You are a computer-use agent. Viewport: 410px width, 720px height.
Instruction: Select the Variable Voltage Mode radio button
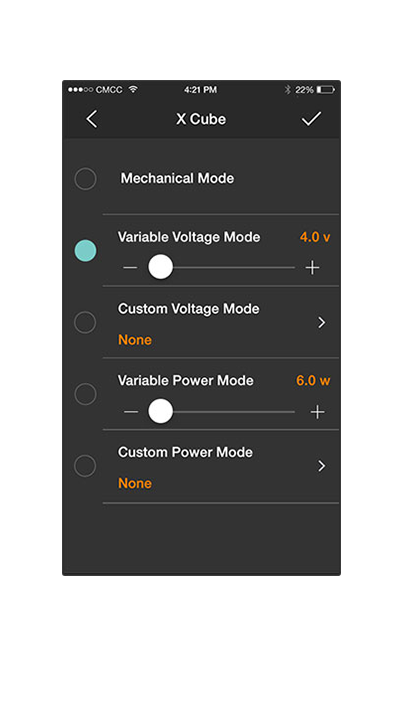(x=85, y=251)
